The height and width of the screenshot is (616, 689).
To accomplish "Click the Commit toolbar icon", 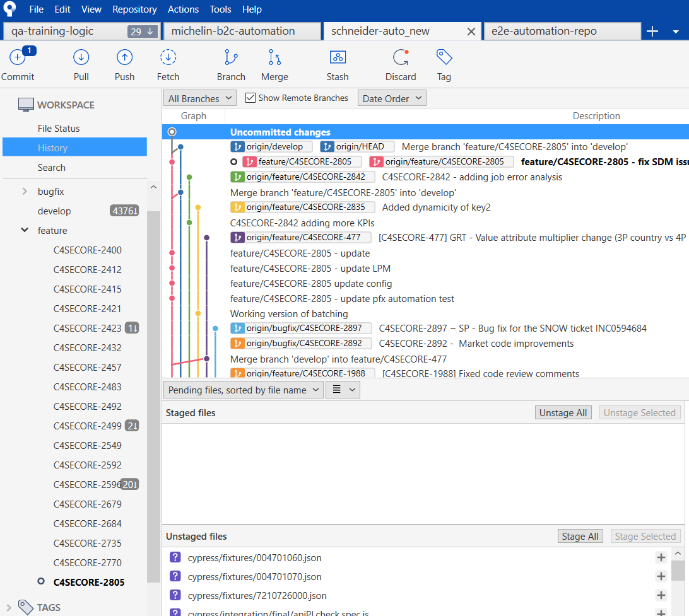I will tap(18, 58).
